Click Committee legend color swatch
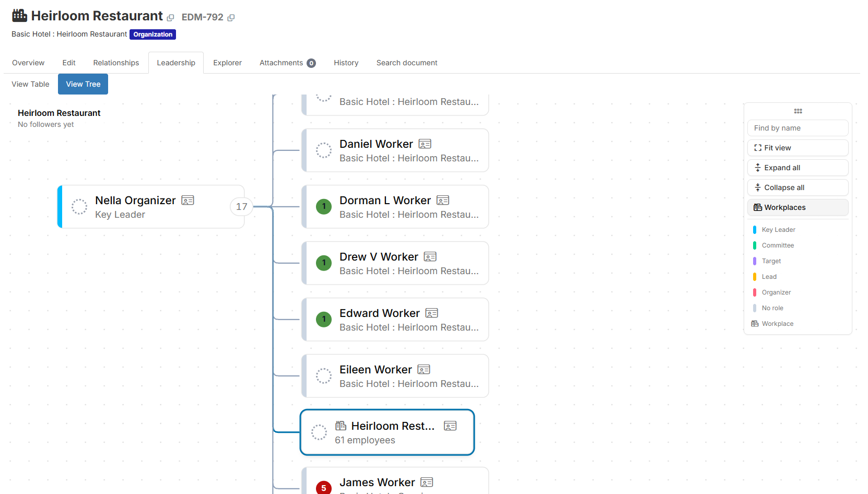The width and height of the screenshot is (868, 494). coord(755,245)
